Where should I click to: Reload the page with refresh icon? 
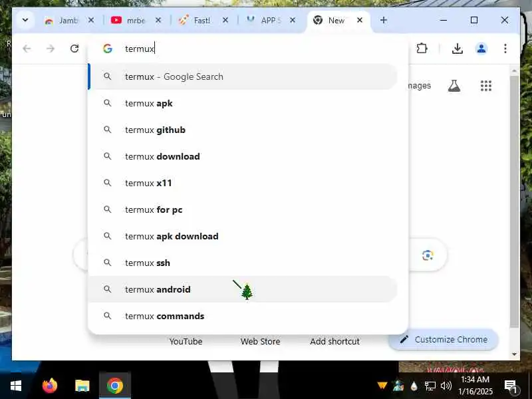coord(74,49)
